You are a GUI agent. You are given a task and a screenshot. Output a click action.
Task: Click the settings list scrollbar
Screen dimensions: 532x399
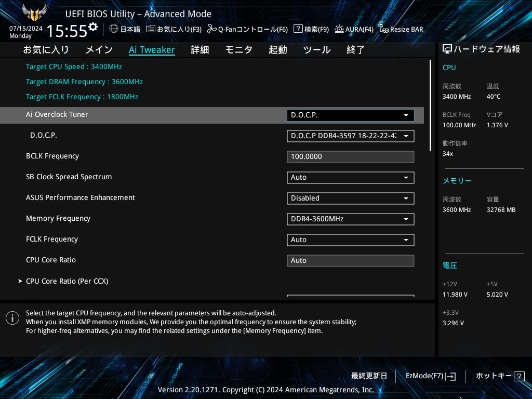(x=430, y=106)
